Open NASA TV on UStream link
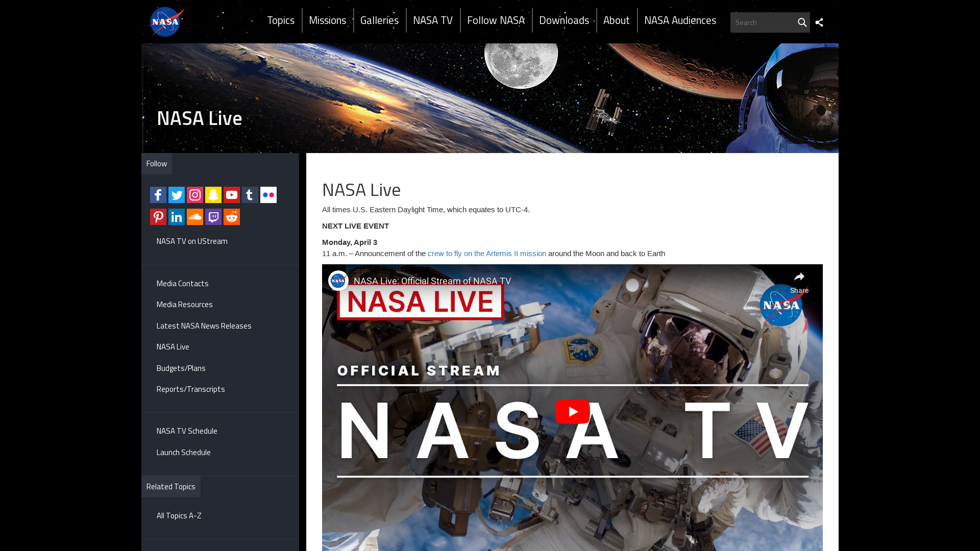Screen dimensions: 980x551 [x=192, y=241]
